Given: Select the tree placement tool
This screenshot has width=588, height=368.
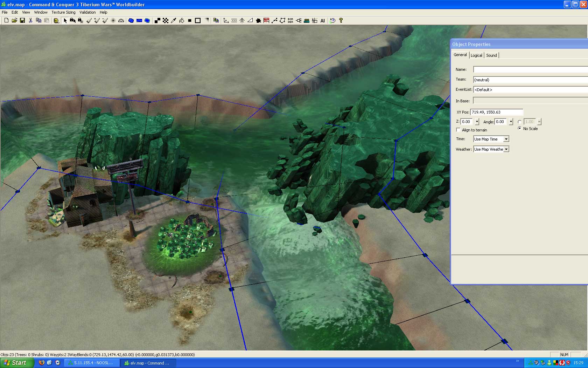Looking at the screenshot, I should click(x=242, y=21).
